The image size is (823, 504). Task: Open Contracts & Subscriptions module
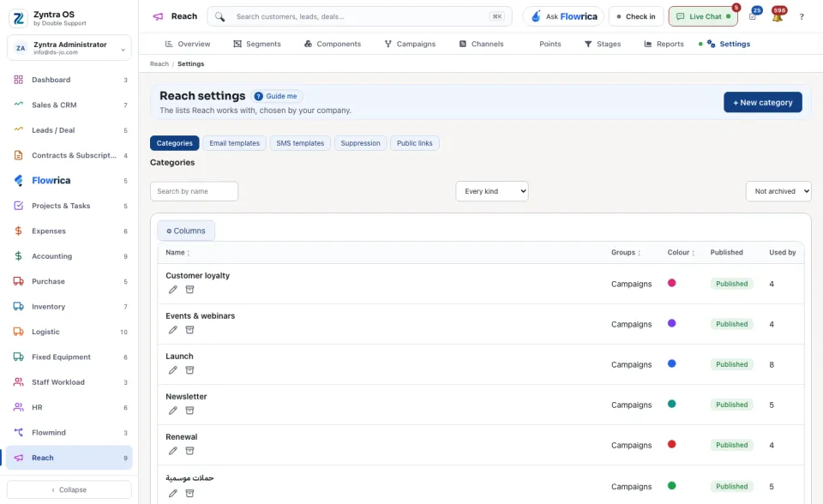click(x=69, y=155)
